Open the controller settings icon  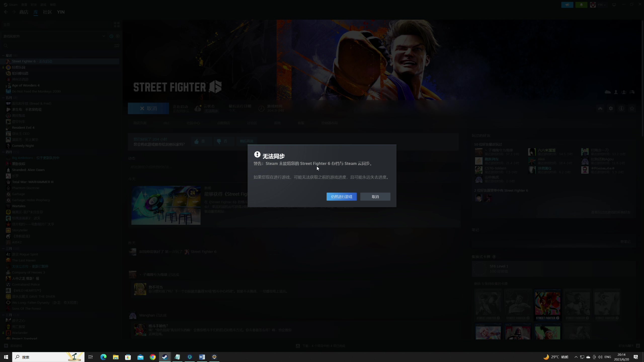pos(600,108)
